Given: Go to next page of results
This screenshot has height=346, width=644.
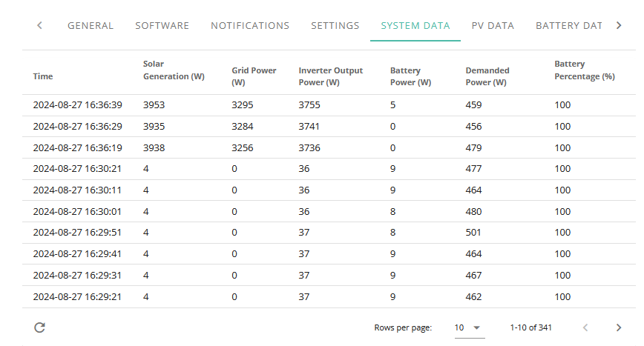Looking at the screenshot, I should point(619,327).
